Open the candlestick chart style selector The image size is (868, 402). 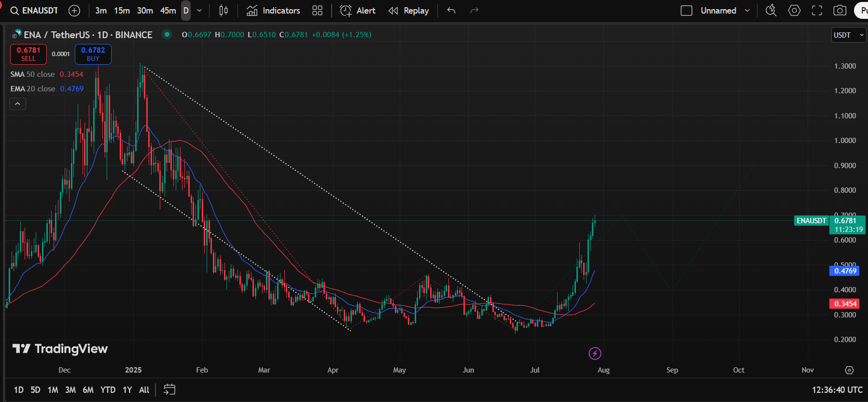coord(224,11)
